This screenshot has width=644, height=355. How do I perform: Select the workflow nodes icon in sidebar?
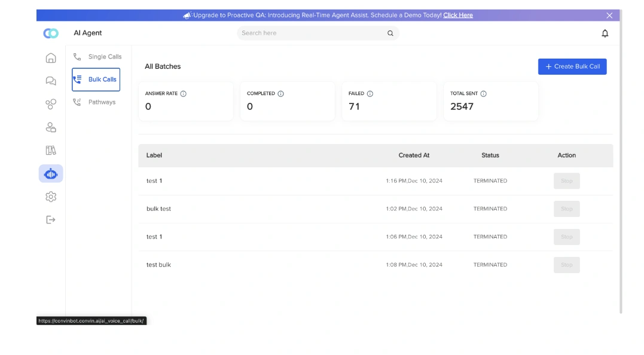pyautogui.click(x=51, y=103)
